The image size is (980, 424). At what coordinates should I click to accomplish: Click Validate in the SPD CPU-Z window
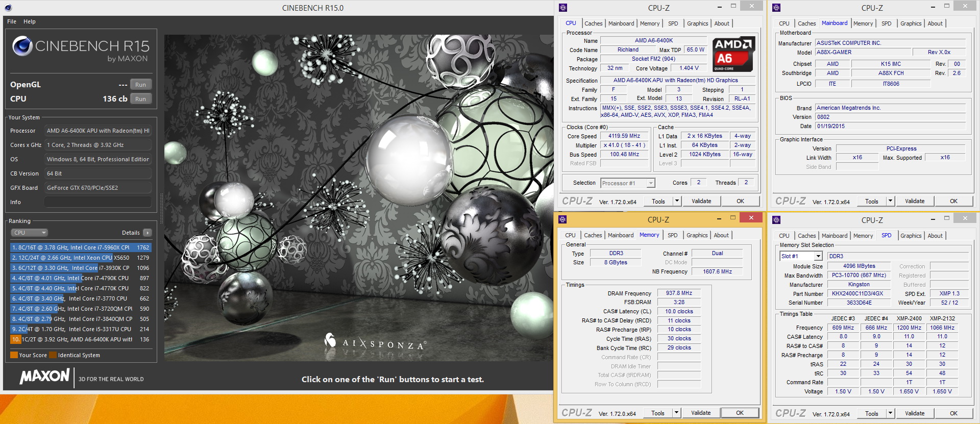click(915, 413)
